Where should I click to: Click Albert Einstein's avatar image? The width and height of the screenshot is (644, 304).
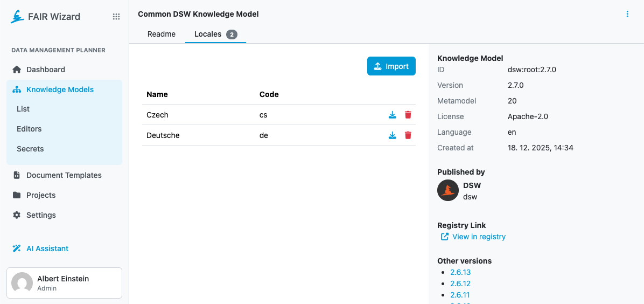click(22, 283)
